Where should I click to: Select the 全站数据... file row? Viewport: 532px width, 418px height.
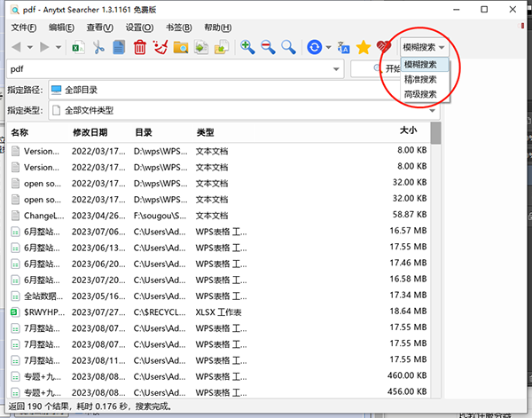tap(218, 296)
